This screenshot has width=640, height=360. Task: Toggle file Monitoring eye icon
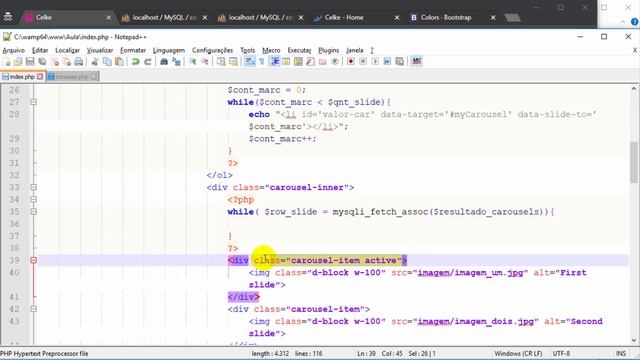[335, 61]
